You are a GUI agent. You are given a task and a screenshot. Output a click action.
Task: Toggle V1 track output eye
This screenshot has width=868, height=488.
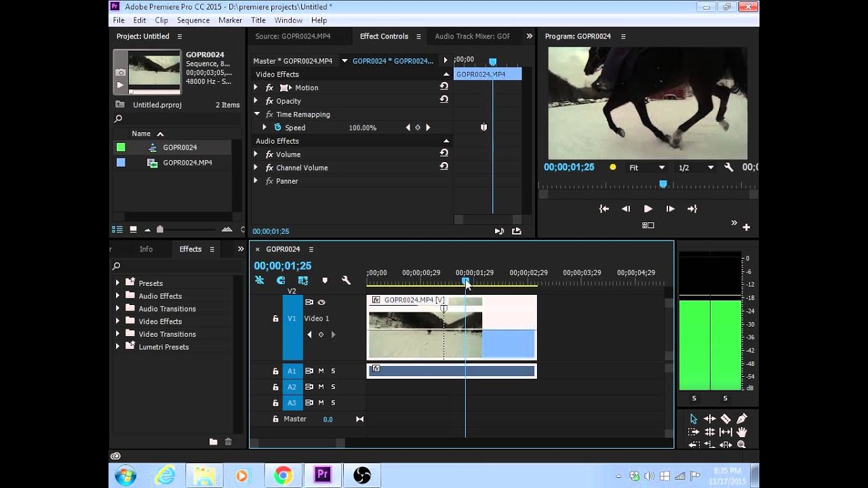[321, 302]
